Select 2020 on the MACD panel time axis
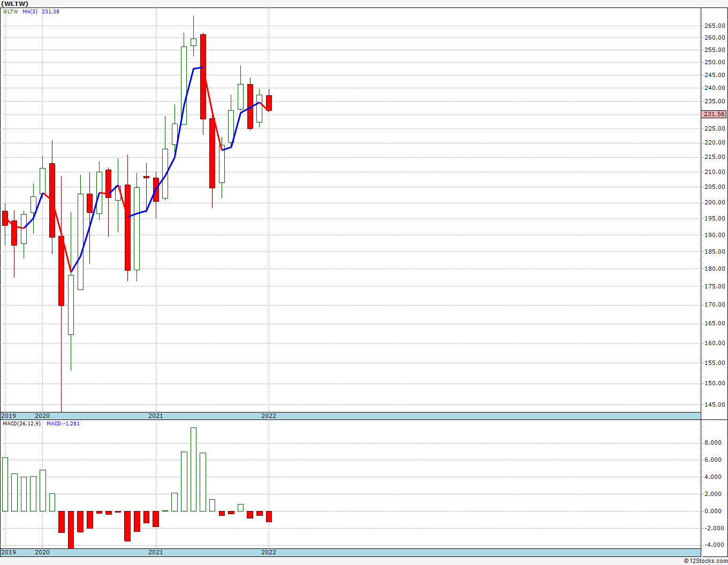 click(42, 552)
